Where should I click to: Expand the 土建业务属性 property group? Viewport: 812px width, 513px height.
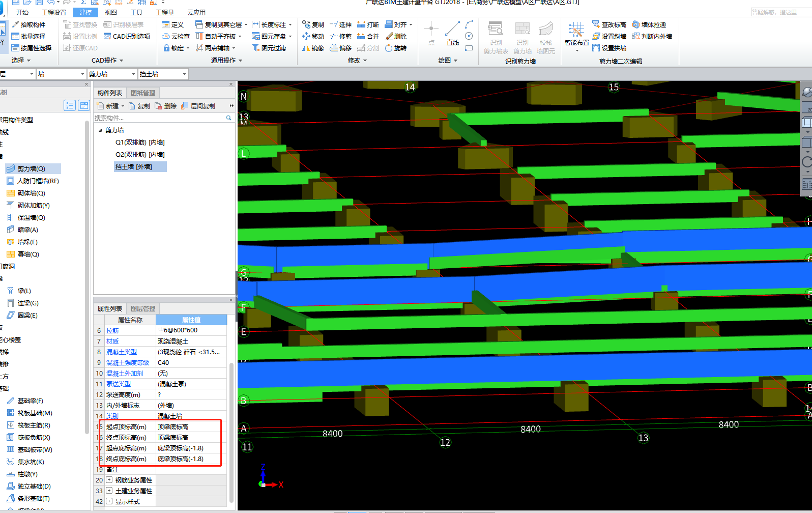pos(109,491)
